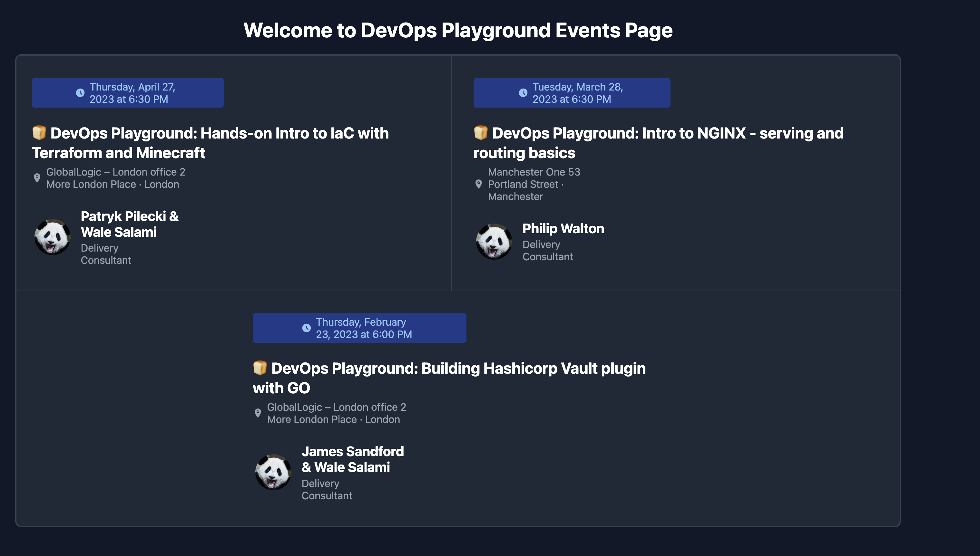Click the bread emoji on the NGINX event title
The height and width of the screenshot is (556, 980).
point(480,133)
